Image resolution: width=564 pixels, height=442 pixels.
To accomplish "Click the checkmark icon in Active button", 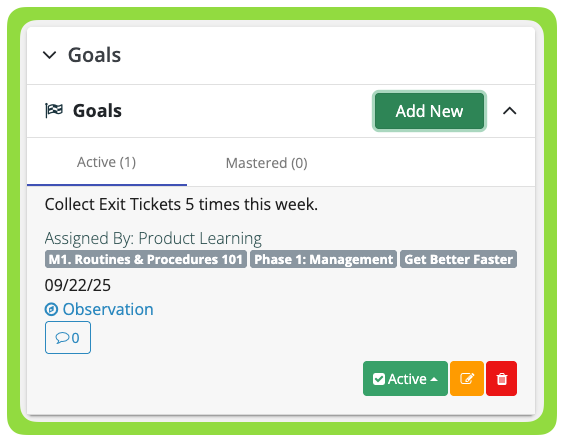I will coord(379,379).
